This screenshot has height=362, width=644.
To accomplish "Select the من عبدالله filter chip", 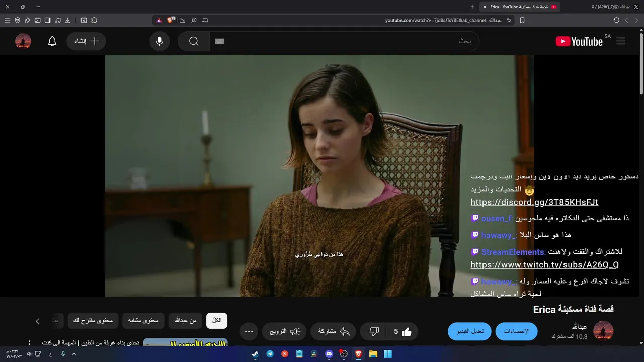I will pyautogui.click(x=186, y=321).
